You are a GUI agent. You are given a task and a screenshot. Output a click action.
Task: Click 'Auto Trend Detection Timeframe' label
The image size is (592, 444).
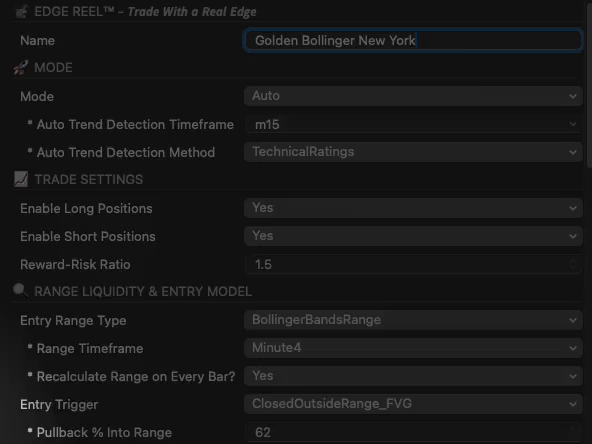point(135,125)
